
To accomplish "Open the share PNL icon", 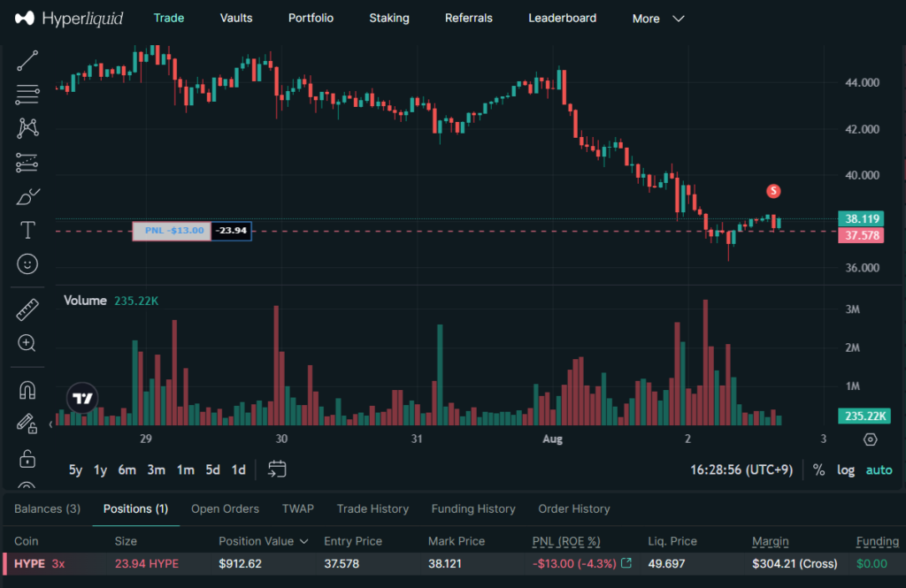I will tap(626, 563).
